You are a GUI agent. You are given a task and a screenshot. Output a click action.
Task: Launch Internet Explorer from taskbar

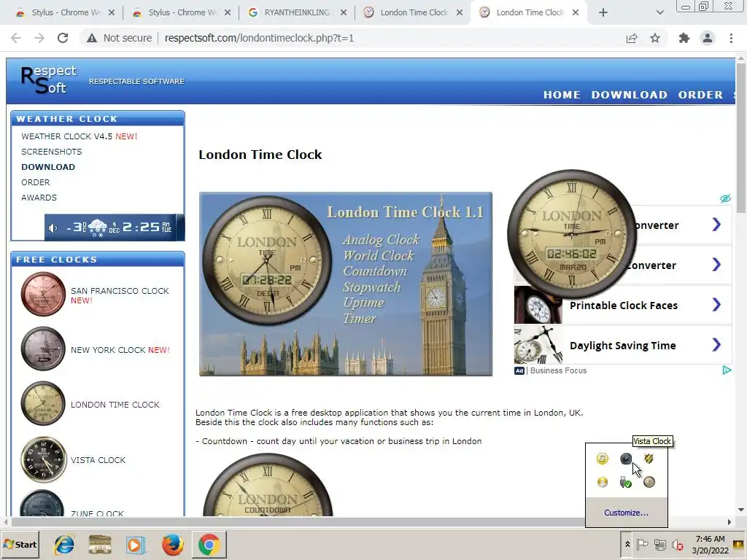click(x=64, y=544)
